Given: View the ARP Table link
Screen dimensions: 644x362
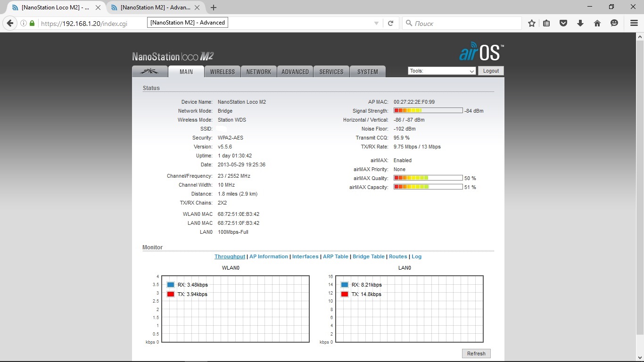Looking at the screenshot, I should coord(335,256).
